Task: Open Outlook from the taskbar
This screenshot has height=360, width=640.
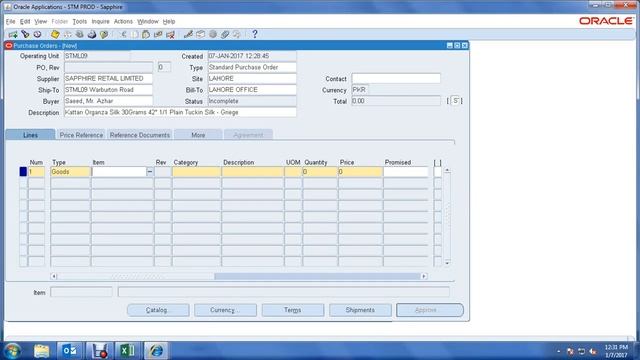Action: [69, 350]
